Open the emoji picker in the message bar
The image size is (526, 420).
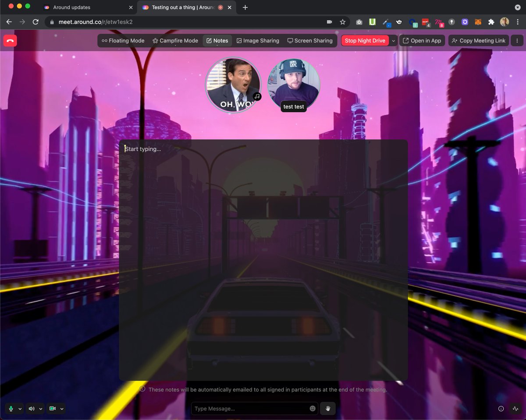pyautogui.click(x=312, y=408)
